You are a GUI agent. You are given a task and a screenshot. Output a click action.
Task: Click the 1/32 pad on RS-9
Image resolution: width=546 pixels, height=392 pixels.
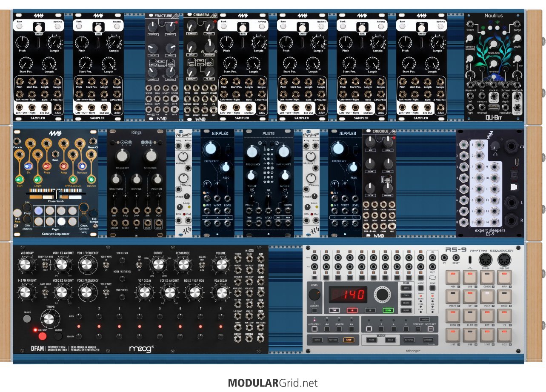pos(504,336)
